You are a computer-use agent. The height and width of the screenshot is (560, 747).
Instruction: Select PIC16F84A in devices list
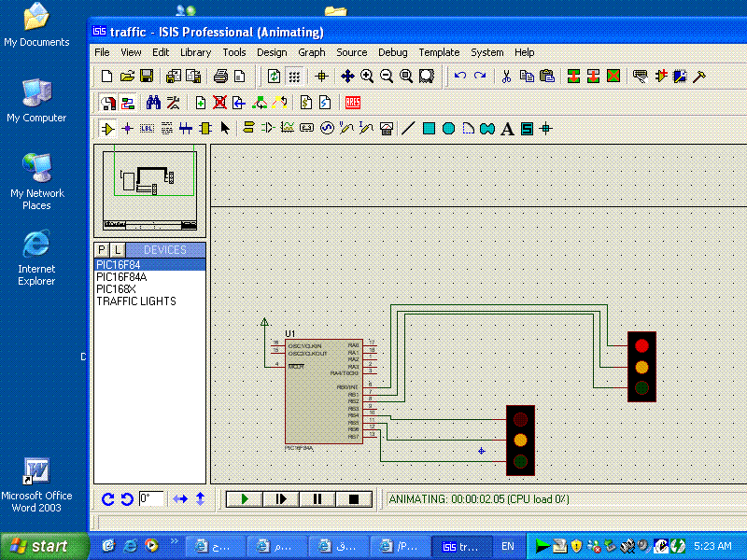point(150,276)
